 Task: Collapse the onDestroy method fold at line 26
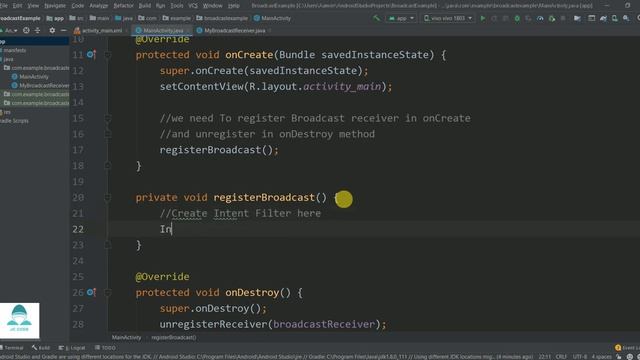(107, 292)
